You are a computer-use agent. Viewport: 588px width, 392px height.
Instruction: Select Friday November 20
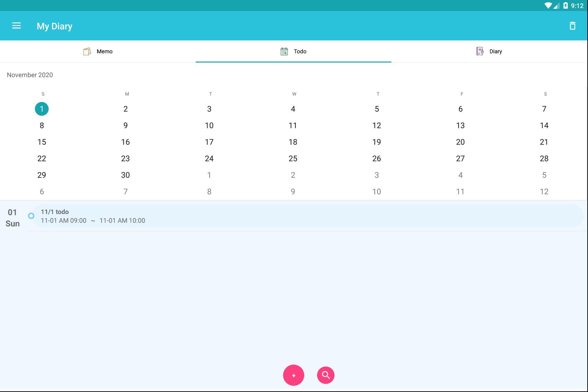[460, 142]
